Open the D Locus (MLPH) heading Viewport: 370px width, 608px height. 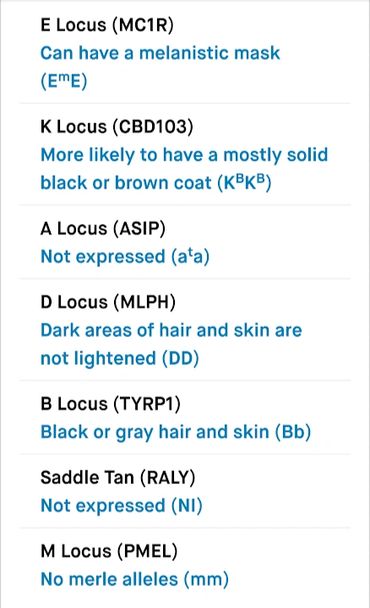click(108, 302)
